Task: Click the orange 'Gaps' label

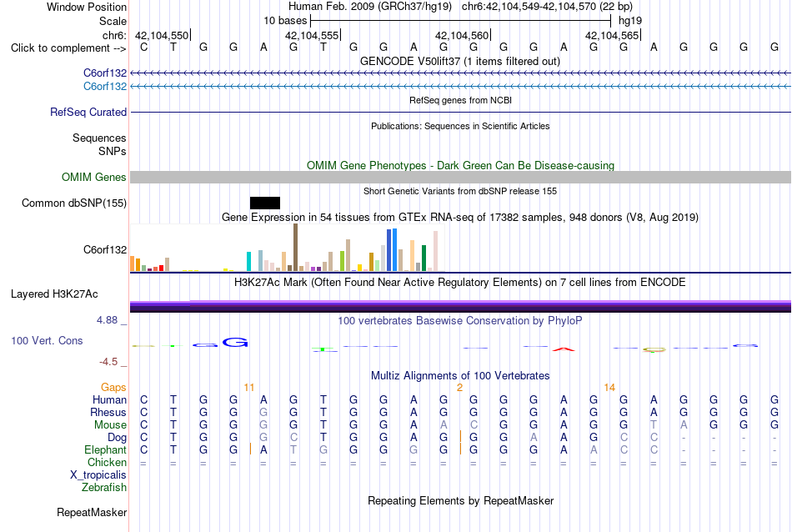Action: tap(113, 387)
